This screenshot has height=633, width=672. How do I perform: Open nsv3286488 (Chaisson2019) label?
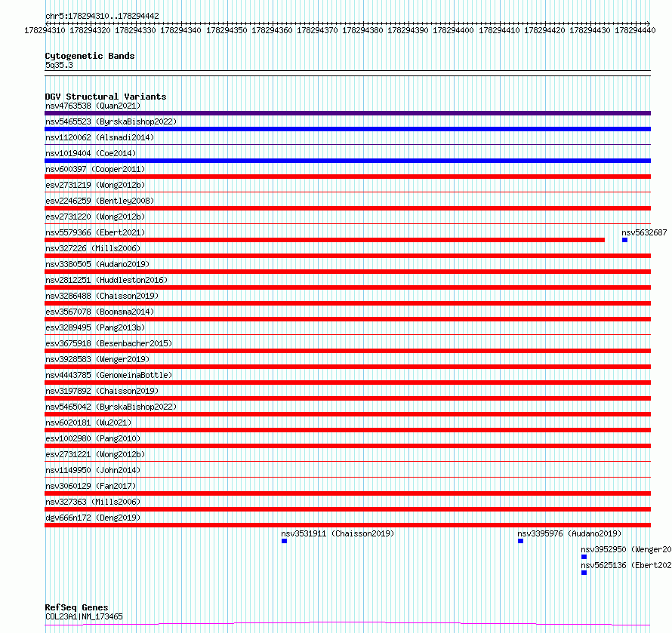click(x=102, y=296)
